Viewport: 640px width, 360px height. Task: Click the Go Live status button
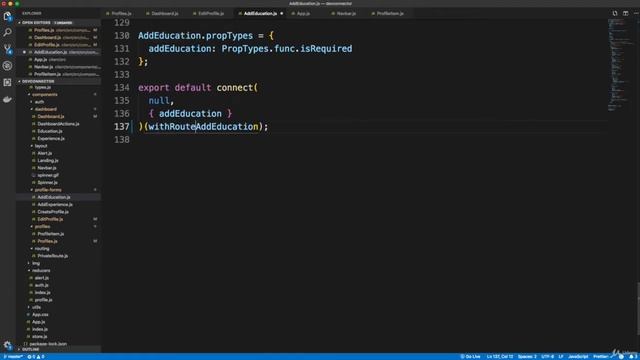(x=470, y=357)
